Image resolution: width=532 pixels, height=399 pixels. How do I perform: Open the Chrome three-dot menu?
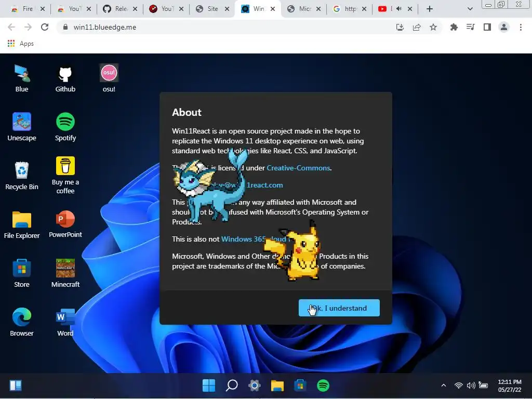[521, 27]
